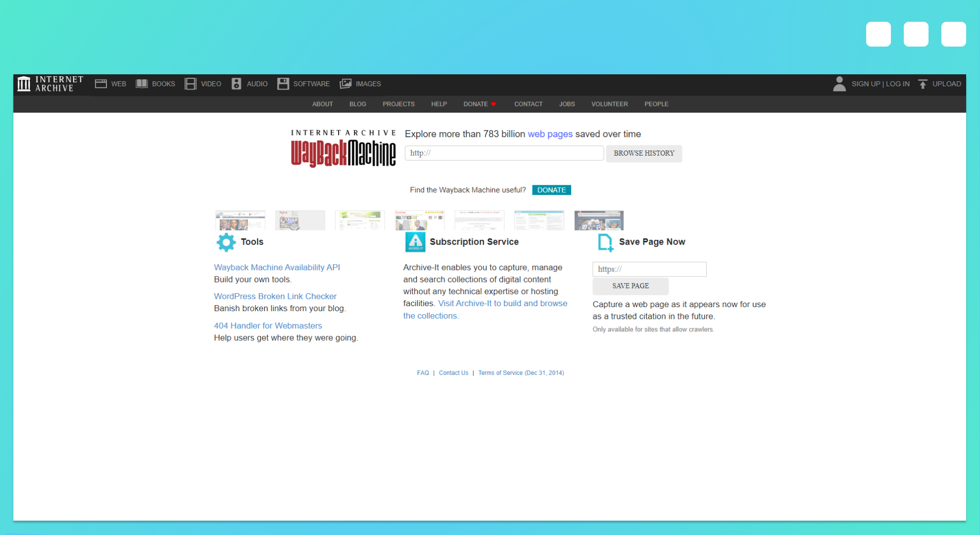Open the Web section icon
980x535 pixels.
point(101,84)
